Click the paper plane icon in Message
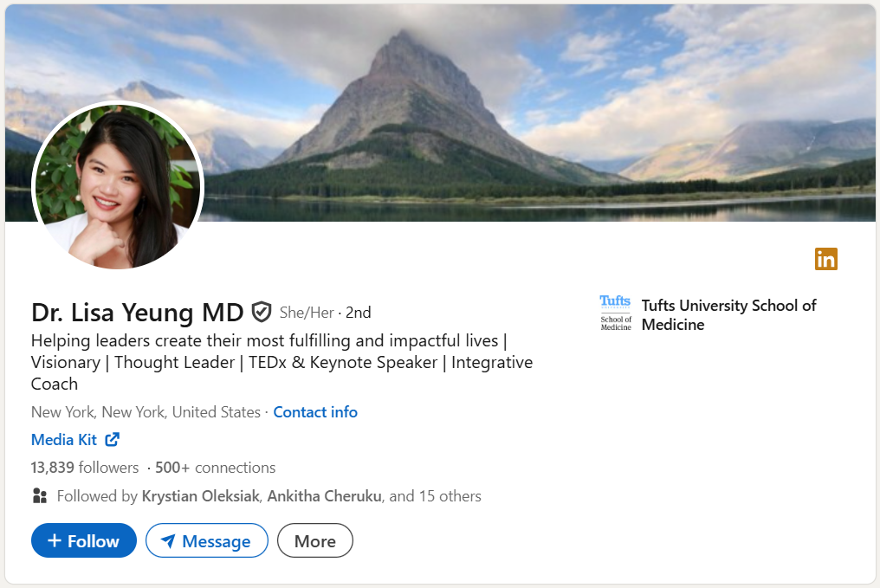The image size is (880, 588). pyautogui.click(x=168, y=541)
